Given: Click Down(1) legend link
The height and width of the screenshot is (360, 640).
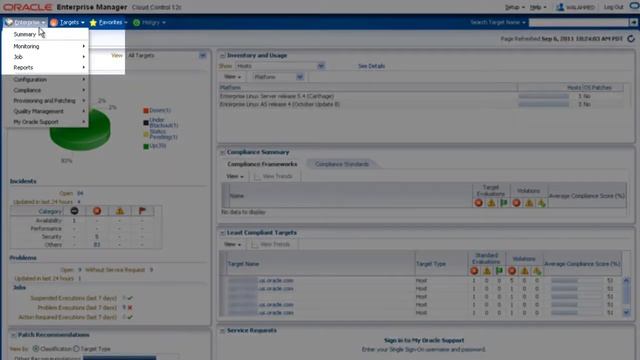Looking at the screenshot, I should 160,110.
